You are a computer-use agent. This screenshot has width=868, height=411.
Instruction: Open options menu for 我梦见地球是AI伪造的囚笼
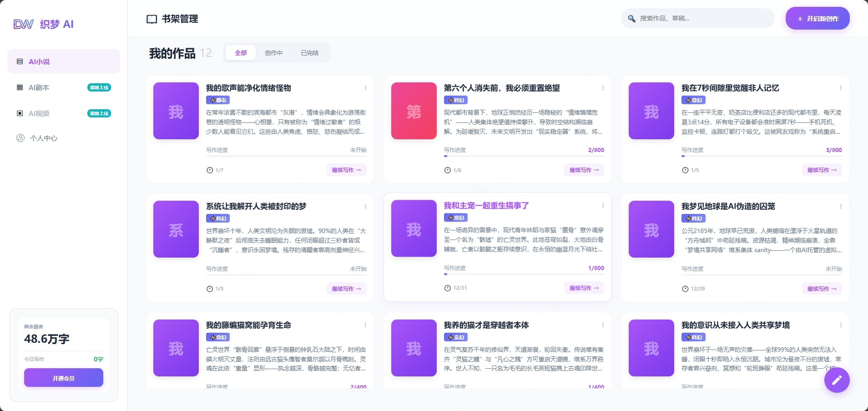[840, 206]
